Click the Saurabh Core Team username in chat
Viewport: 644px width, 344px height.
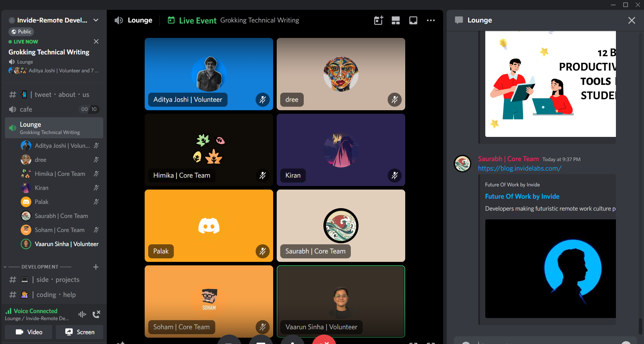[508, 159]
